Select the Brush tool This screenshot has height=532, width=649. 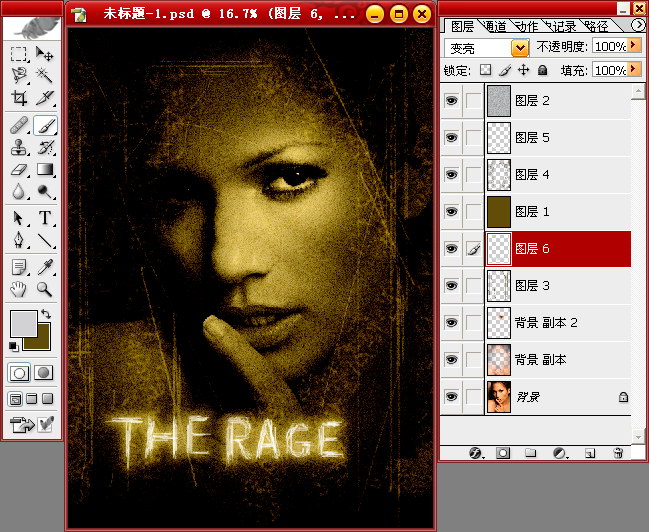point(45,125)
